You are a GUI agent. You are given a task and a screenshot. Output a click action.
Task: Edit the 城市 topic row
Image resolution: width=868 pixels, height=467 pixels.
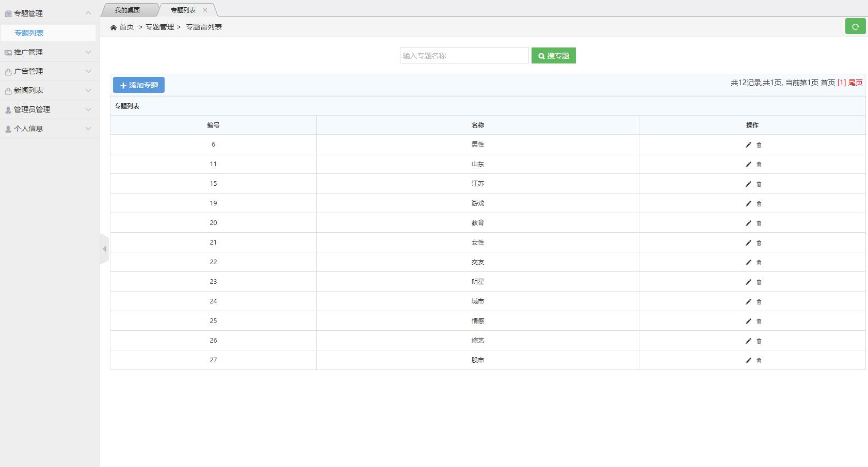point(748,302)
